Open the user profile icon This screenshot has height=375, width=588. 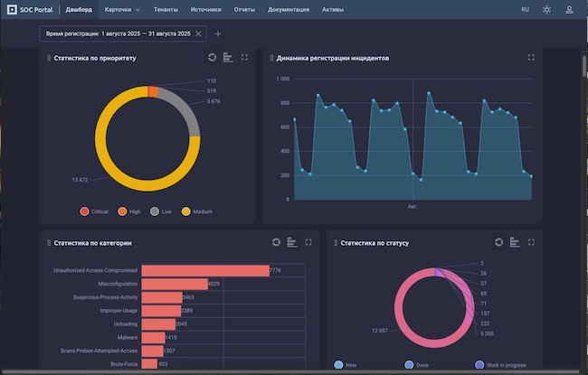pos(569,9)
